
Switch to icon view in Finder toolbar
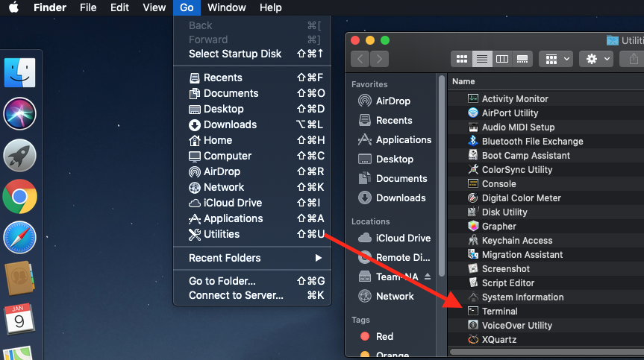(461, 59)
